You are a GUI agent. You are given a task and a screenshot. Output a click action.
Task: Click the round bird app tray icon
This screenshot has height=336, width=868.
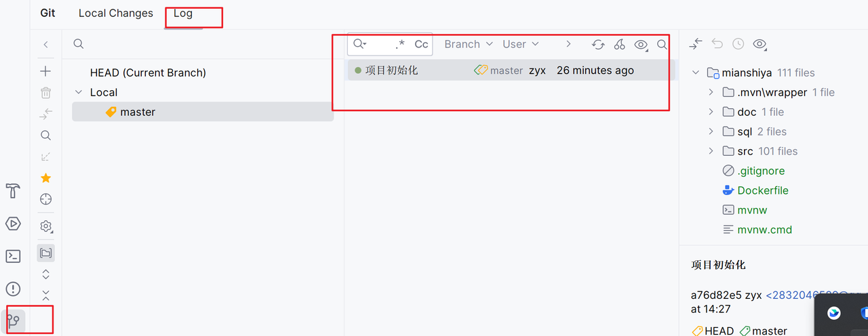tap(834, 313)
